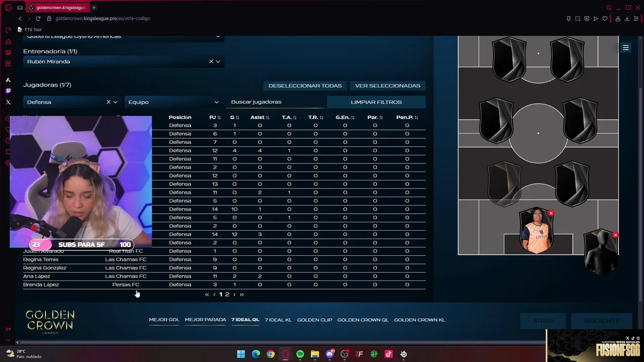Open the Easy Setup sliders icon
The image size is (644, 362).
click(636, 19)
